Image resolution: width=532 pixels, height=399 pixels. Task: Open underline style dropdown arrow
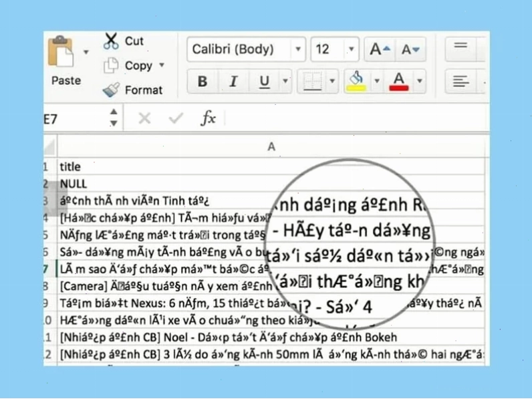[x=285, y=81]
